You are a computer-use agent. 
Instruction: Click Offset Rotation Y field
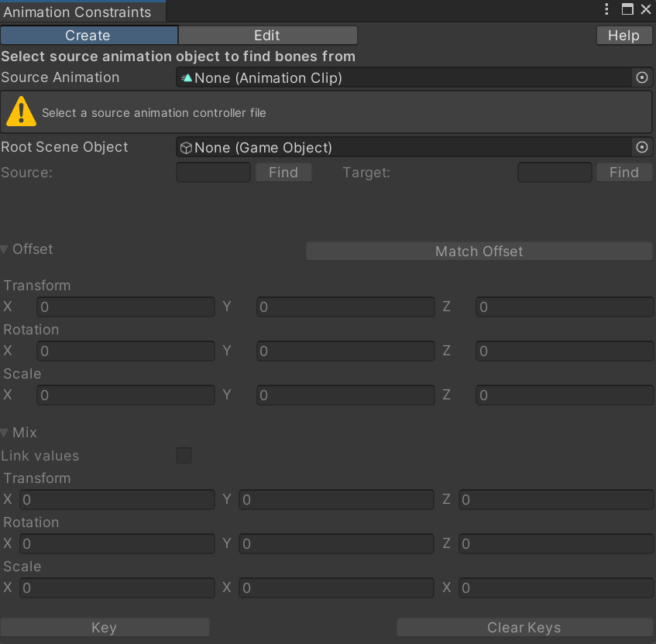[x=345, y=351]
